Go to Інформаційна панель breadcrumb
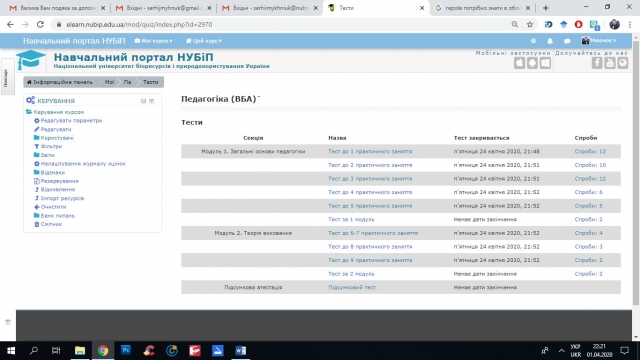This screenshot has width=640, height=360. click(x=60, y=82)
